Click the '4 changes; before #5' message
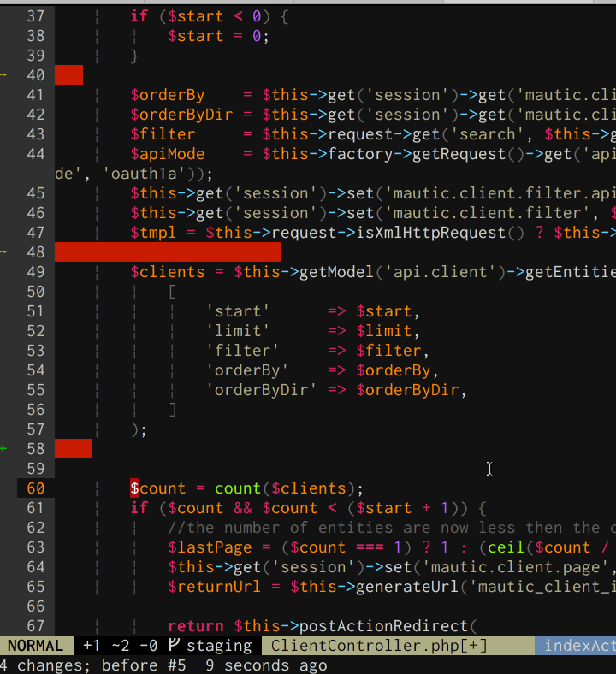616x674 pixels. pyautogui.click(x=93, y=665)
